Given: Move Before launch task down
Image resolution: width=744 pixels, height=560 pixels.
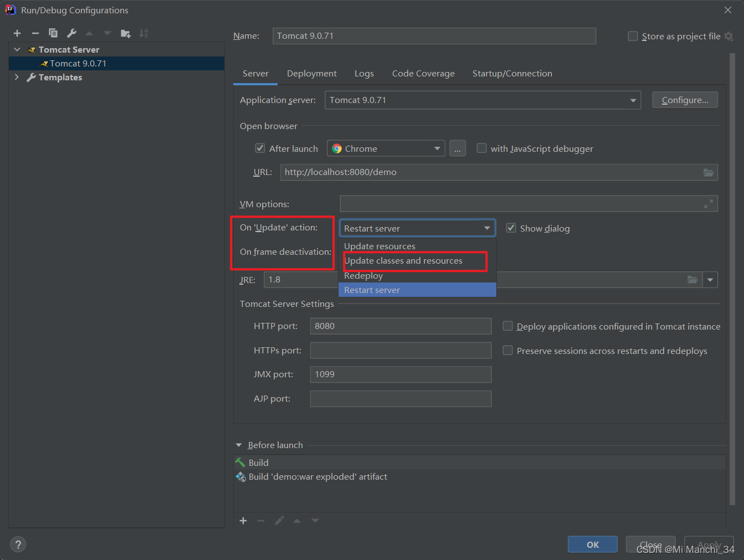Looking at the screenshot, I should (x=315, y=521).
